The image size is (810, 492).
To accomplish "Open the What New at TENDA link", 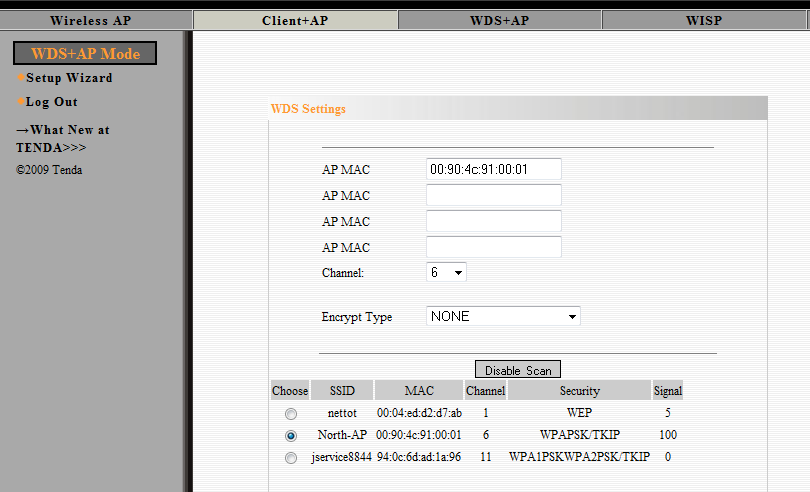I will (x=63, y=139).
